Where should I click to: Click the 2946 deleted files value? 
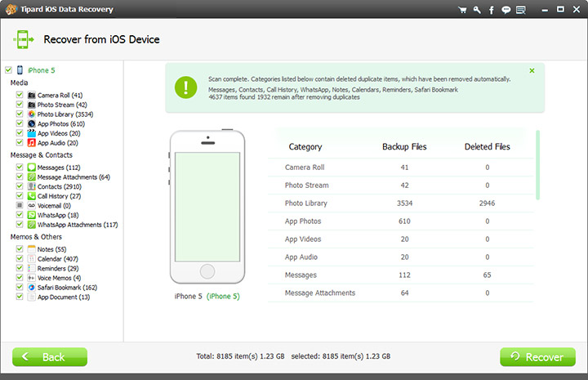point(487,203)
